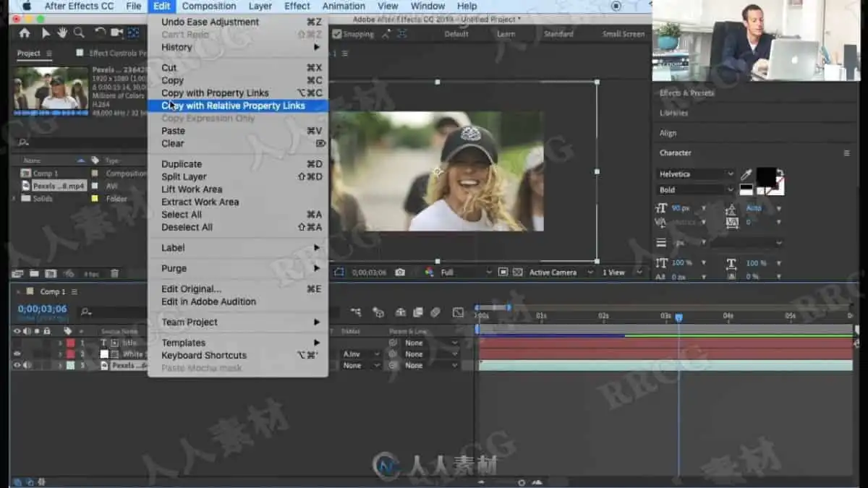Click the new composition icon in Project panel
Screen dimensions: 868x488
[51, 273]
